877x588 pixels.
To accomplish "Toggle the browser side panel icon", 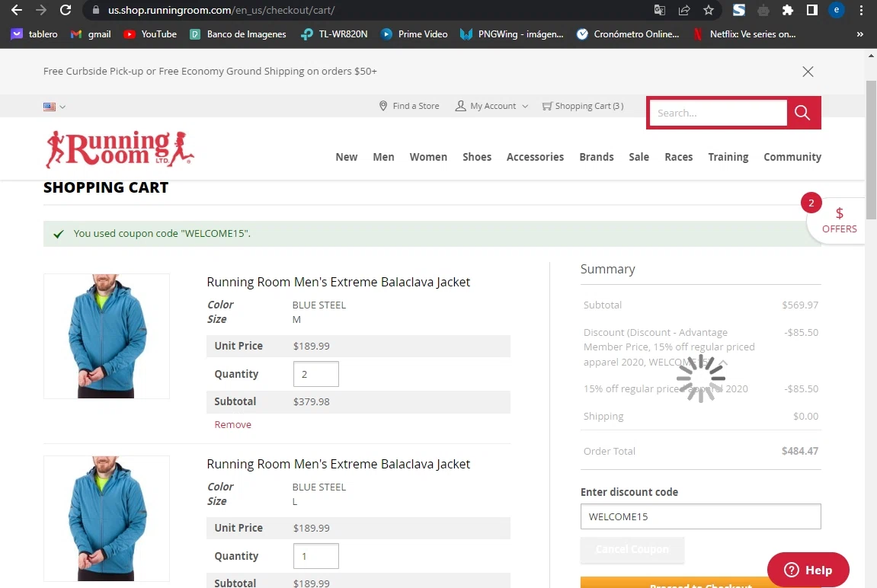I will [812, 10].
